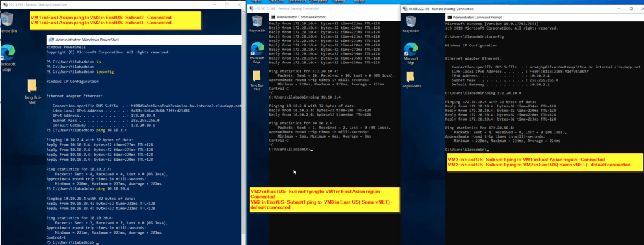Focus the Administrator: Windows PowerShell title bar
Image resolution: width=644 pixels, height=245 pixels.
click(144, 40)
